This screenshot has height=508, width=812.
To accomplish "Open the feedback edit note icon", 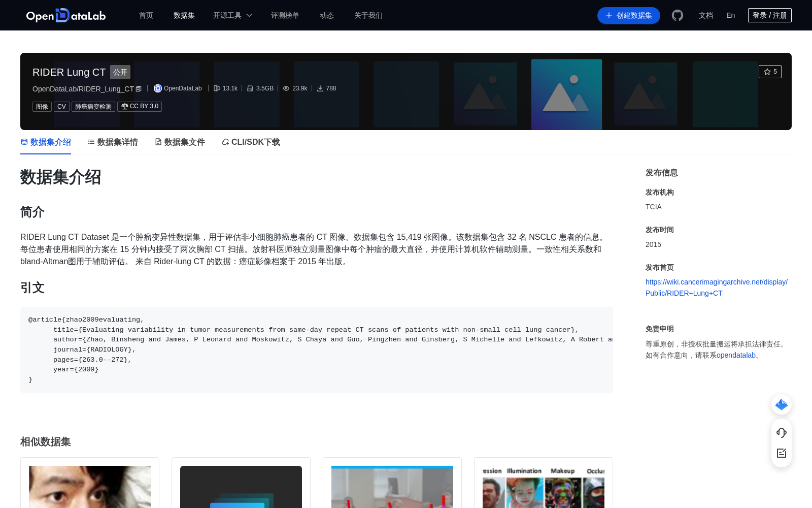I will (x=782, y=453).
